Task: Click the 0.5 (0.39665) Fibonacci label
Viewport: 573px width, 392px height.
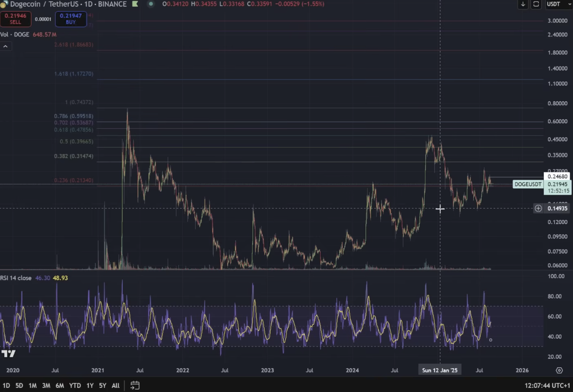Action: pos(77,142)
